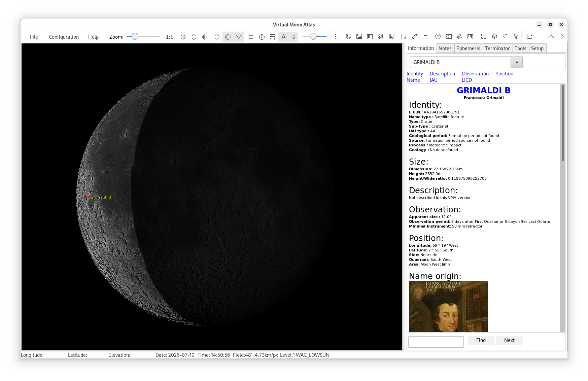Open the sticky note icon

(404, 37)
